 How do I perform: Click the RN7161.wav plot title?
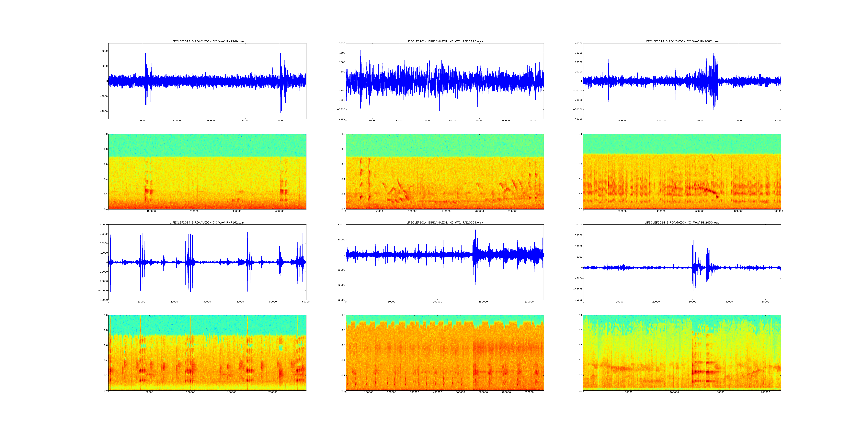click(207, 222)
